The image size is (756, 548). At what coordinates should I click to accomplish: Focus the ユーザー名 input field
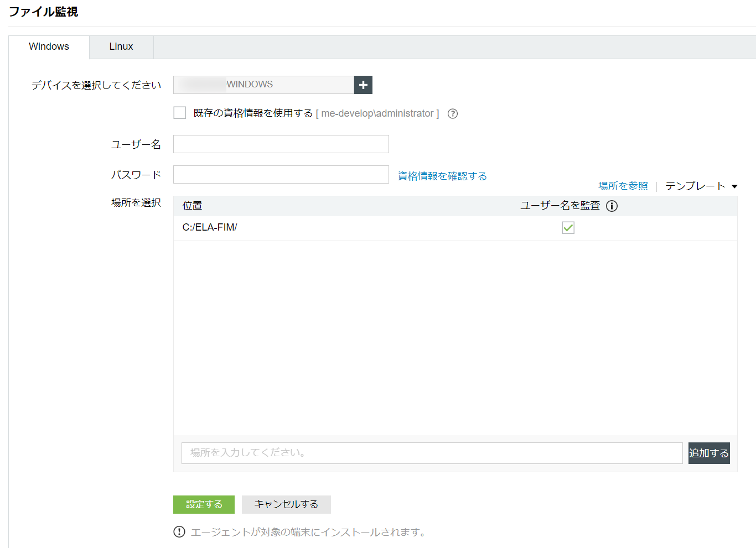click(x=281, y=144)
